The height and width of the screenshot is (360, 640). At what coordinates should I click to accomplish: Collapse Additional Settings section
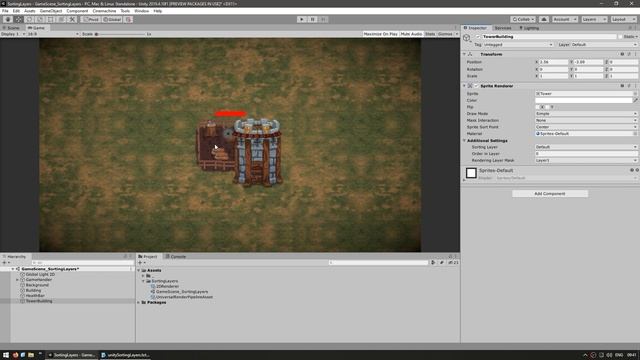coord(464,140)
